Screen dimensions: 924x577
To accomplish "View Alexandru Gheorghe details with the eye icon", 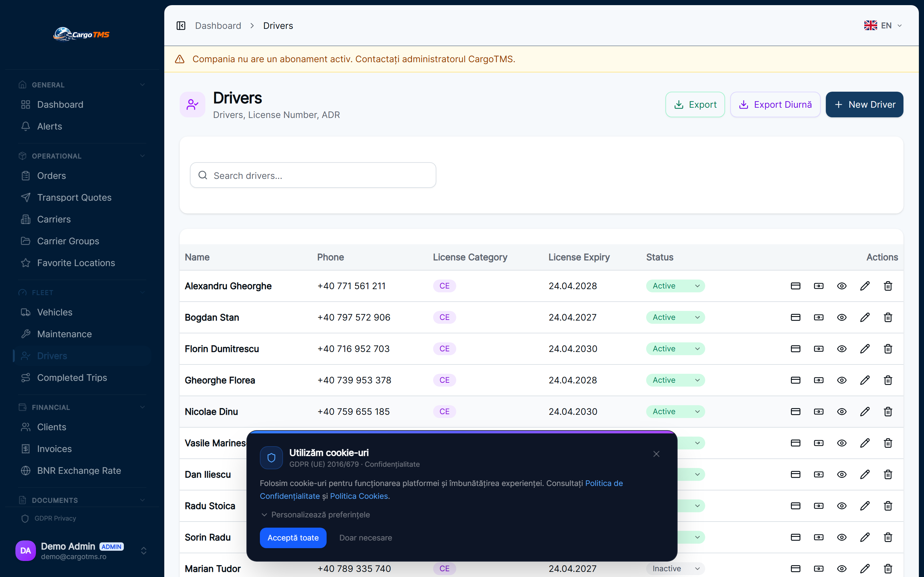I will pyautogui.click(x=842, y=286).
